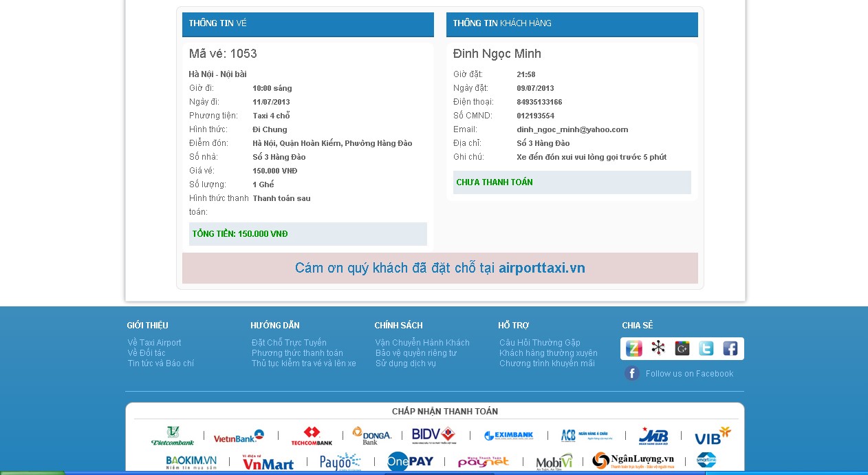Share page using the square Facebook icon
The width and height of the screenshot is (868, 475).
point(730,348)
